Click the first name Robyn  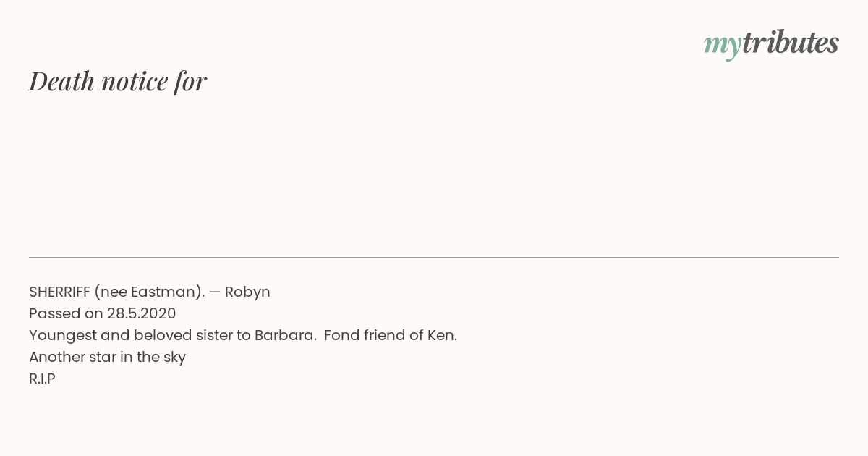pyautogui.click(x=247, y=292)
